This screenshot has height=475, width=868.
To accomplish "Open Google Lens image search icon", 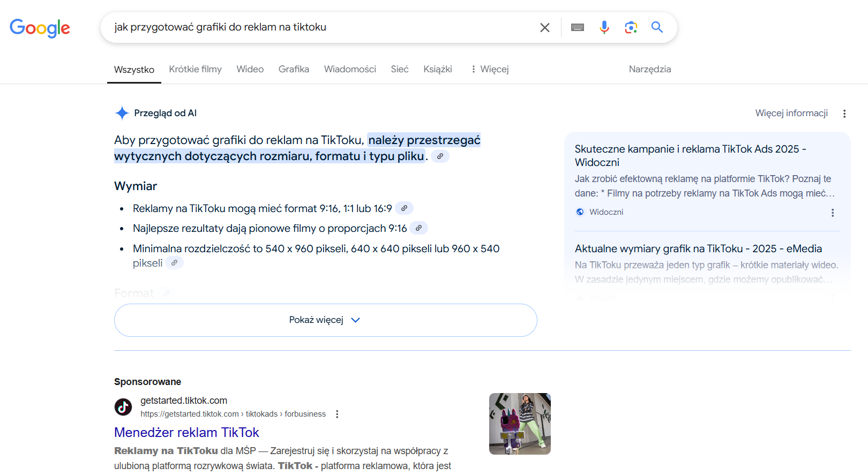I will pos(631,27).
